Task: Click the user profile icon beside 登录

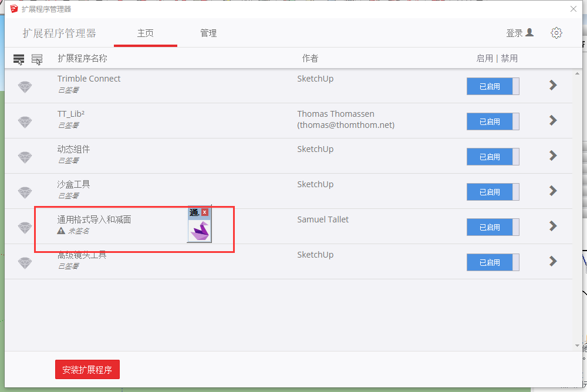Action: tap(529, 33)
